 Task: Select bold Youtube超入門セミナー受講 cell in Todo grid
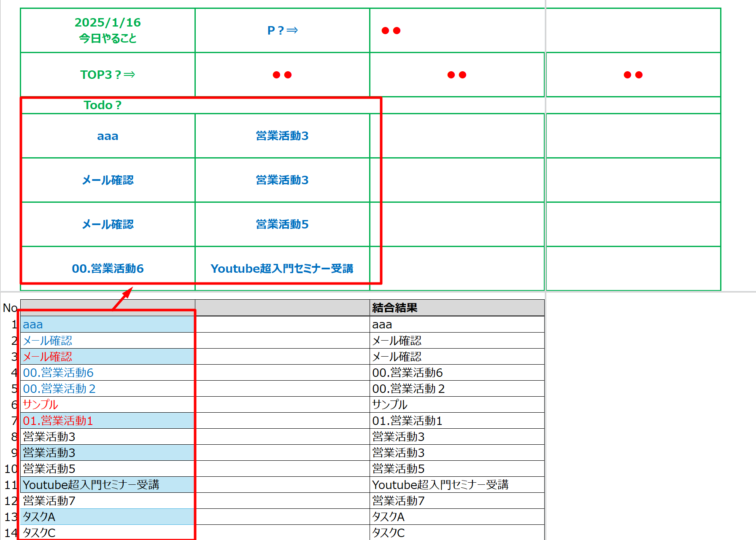coord(282,269)
